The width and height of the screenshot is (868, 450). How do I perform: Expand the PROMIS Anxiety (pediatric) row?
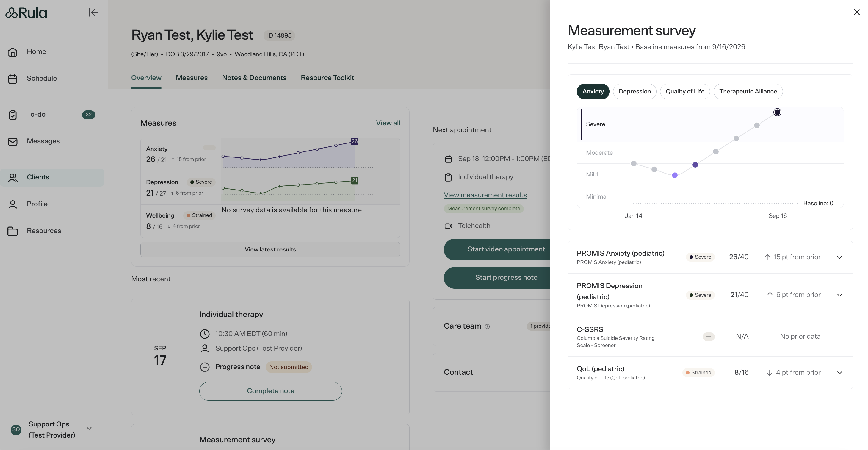[839, 257]
